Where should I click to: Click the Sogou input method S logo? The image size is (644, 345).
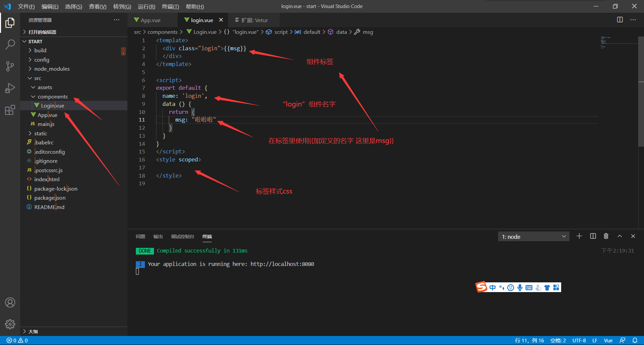tap(481, 287)
